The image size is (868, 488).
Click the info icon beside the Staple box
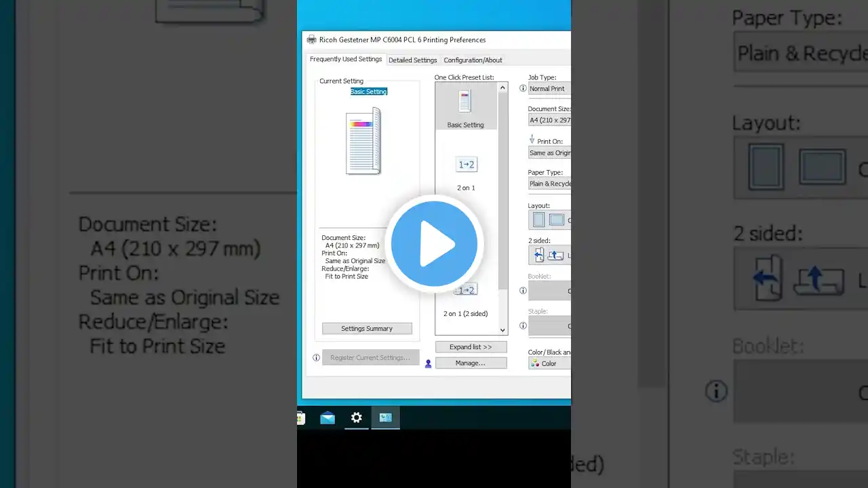coord(523,326)
